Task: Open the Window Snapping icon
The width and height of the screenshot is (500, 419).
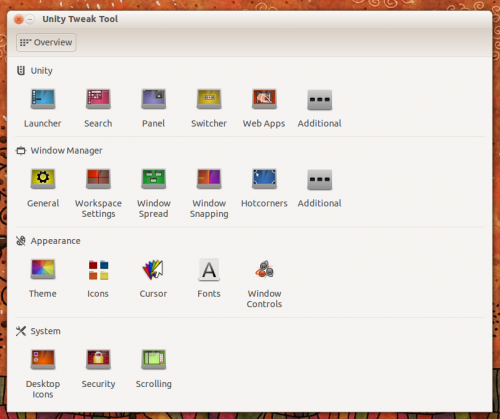Action: 209,179
